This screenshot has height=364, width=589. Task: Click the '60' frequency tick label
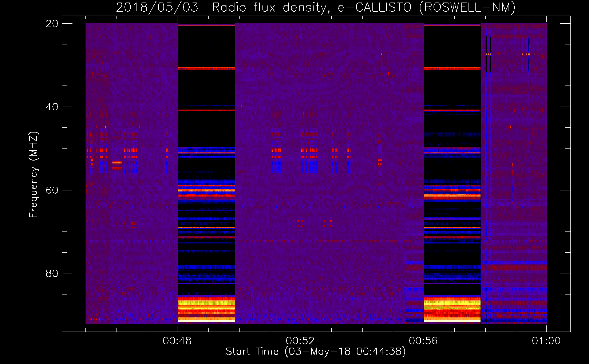pos(52,190)
